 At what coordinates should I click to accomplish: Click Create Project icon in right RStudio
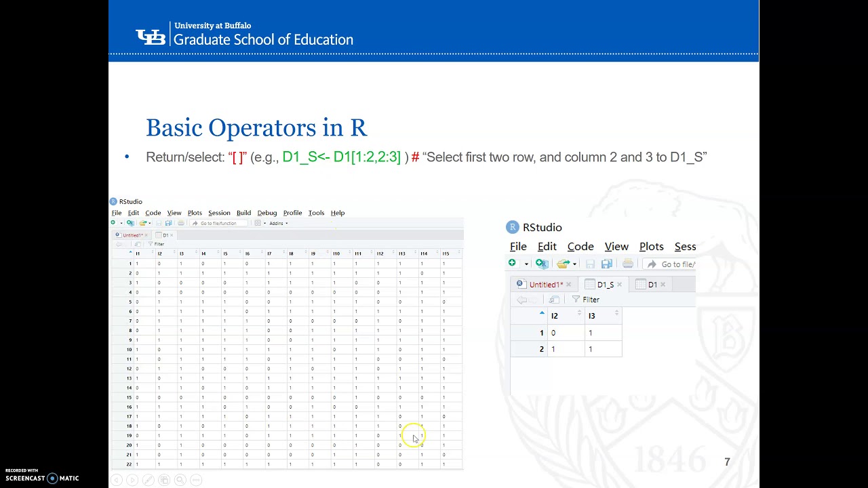point(541,264)
